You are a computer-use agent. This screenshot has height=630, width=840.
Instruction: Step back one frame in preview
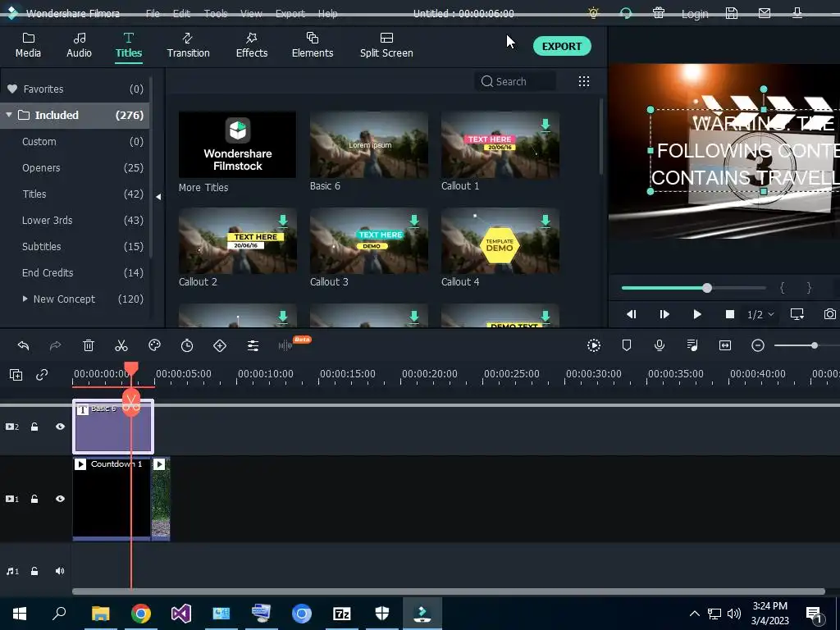[x=631, y=314]
